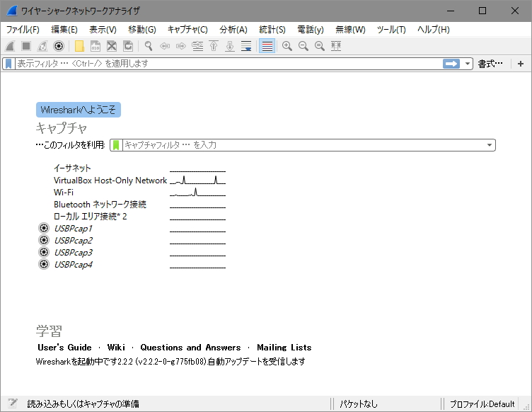The height and width of the screenshot is (412, 532).
Task: Click the save capture file icon
Action: tap(96, 46)
